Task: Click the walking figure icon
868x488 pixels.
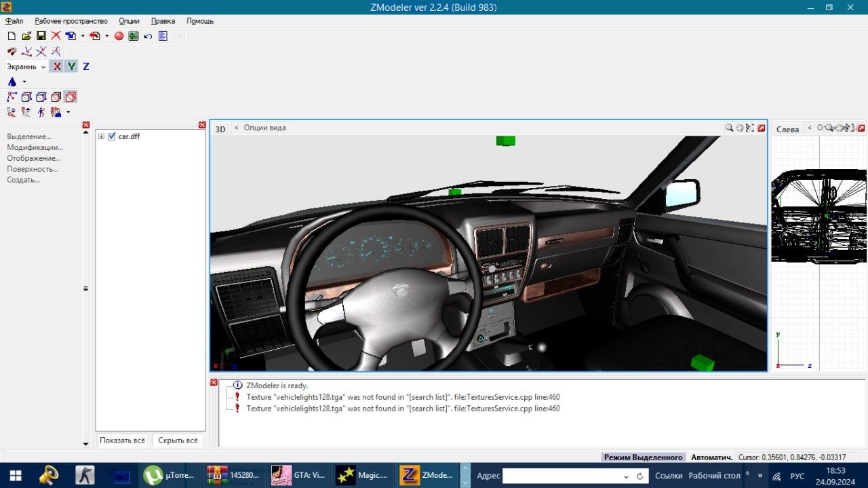Action: click(41, 112)
